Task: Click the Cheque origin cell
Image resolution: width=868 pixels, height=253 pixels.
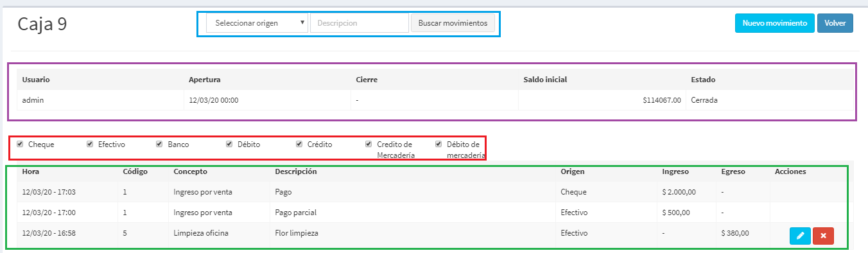Action: coord(573,192)
